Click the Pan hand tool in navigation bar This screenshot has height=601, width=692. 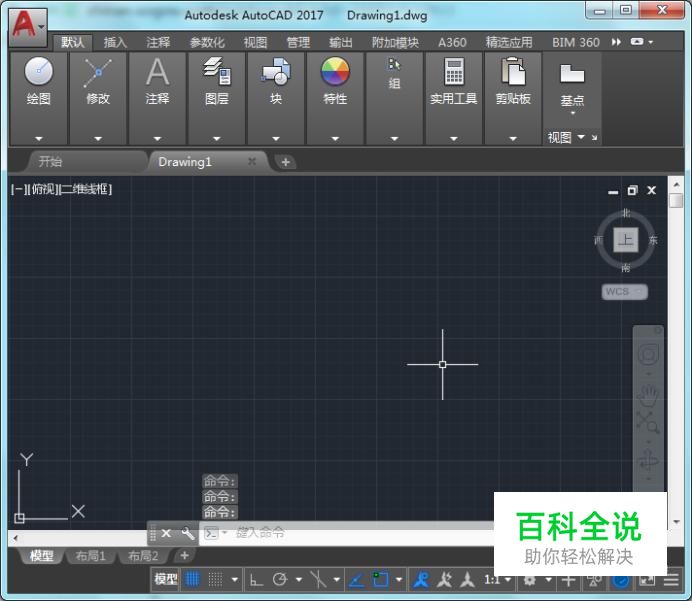tap(648, 395)
